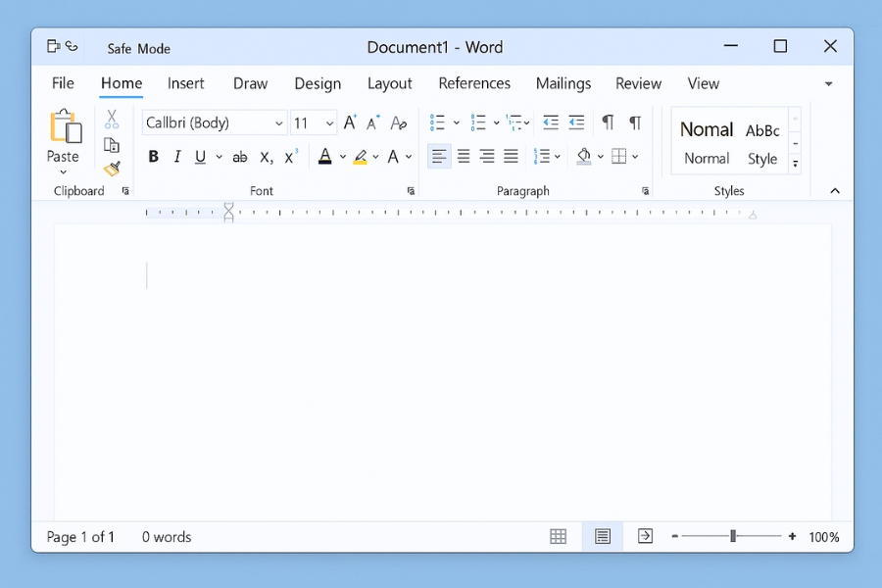Show paragraph marks with the pilcrow icon
This screenshot has width=882, height=588.
(x=634, y=122)
